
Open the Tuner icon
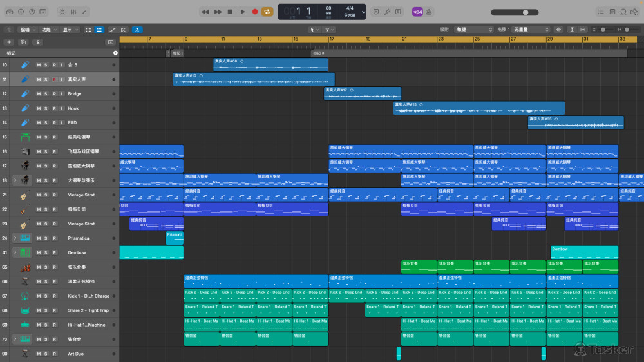[x=387, y=12]
